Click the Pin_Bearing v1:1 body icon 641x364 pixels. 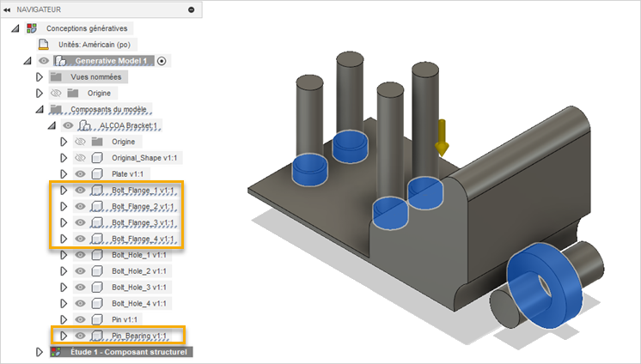pos(97,336)
